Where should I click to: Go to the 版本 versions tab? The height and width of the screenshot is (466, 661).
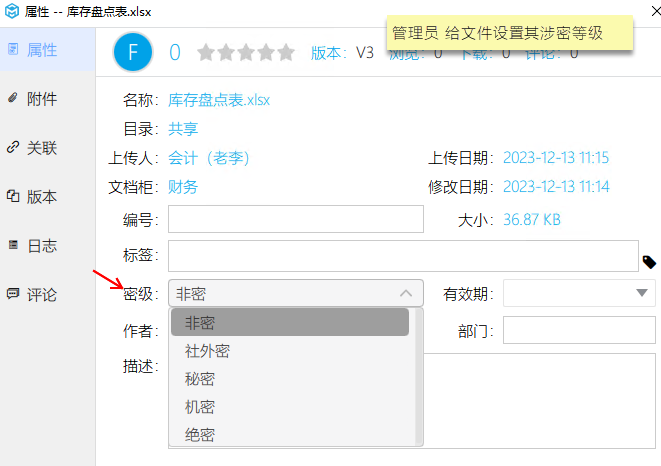click(42, 197)
